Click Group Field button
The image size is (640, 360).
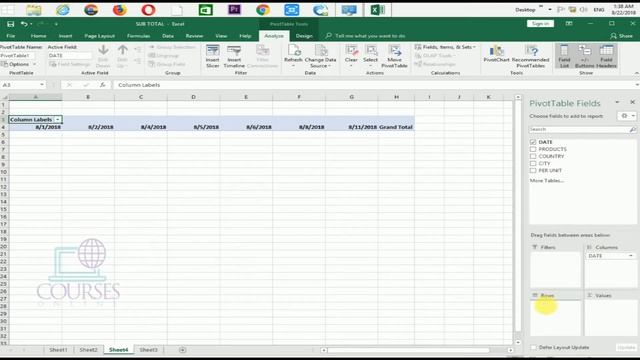tap(167, 64)
